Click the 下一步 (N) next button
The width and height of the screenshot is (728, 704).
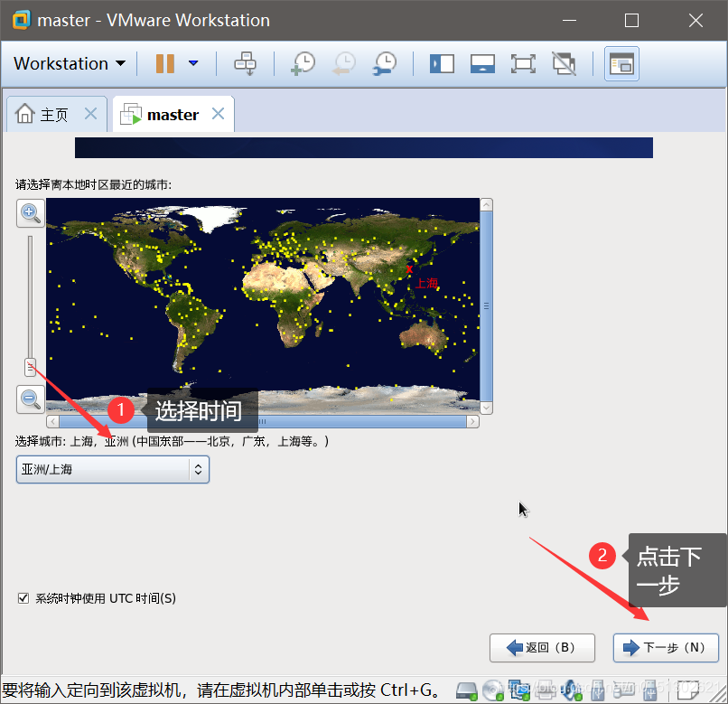666,648
